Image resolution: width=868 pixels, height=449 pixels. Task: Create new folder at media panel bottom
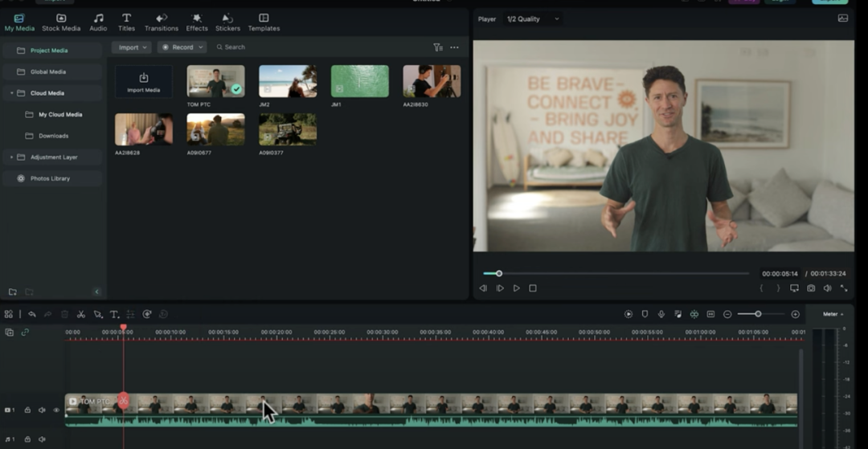coord(12,292)
